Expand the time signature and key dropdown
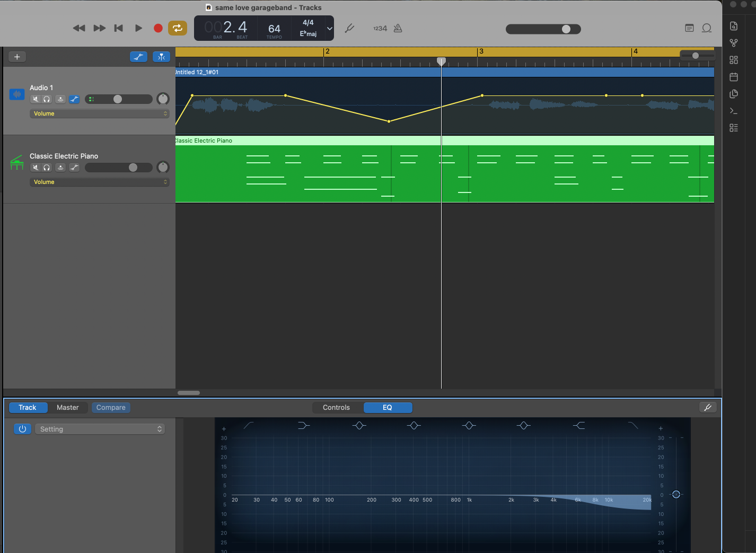Image resolution: width=756 pixels, height=553 pixels. point(329,29)
